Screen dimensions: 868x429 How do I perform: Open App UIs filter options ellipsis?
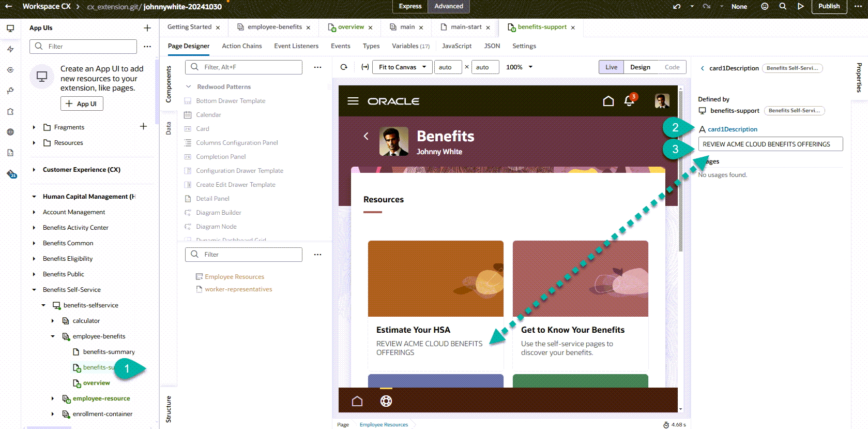point(147,47)
